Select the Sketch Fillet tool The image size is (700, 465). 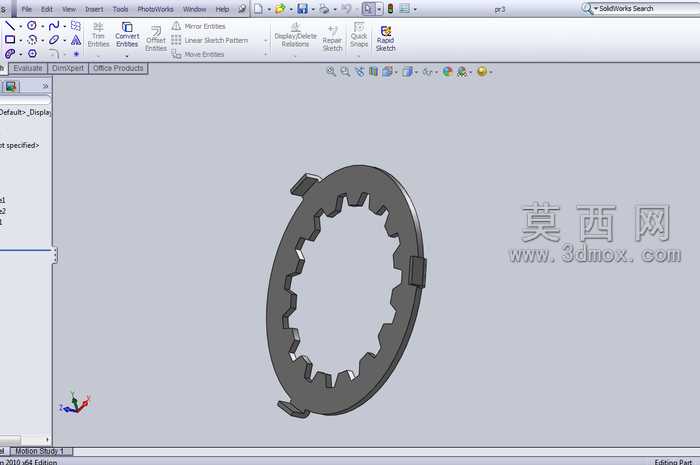[54, 54]
